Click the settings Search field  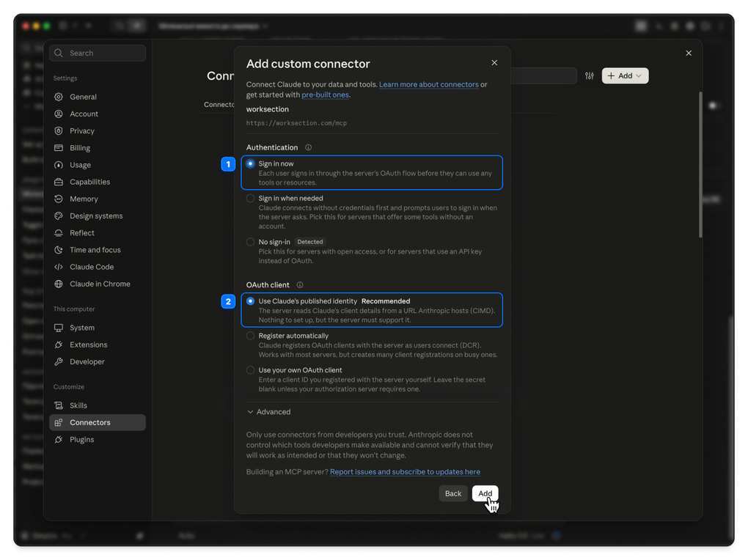point(98,53)
